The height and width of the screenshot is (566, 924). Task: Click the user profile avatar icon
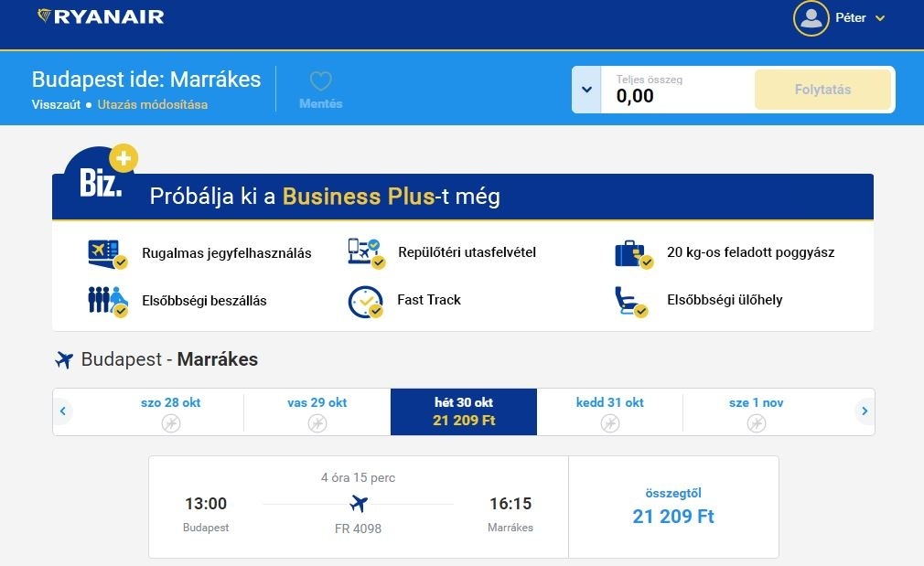(811, 18)
